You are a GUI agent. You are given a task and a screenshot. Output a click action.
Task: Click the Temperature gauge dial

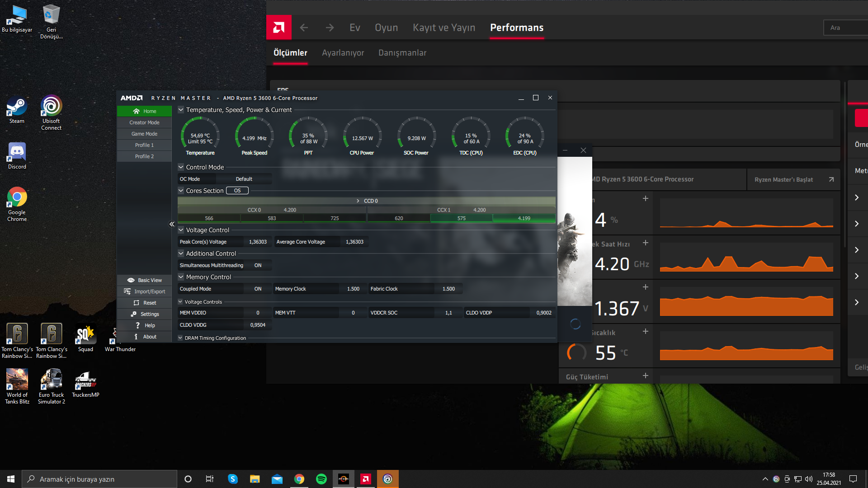pyautogui.click(x=200, y=135)
